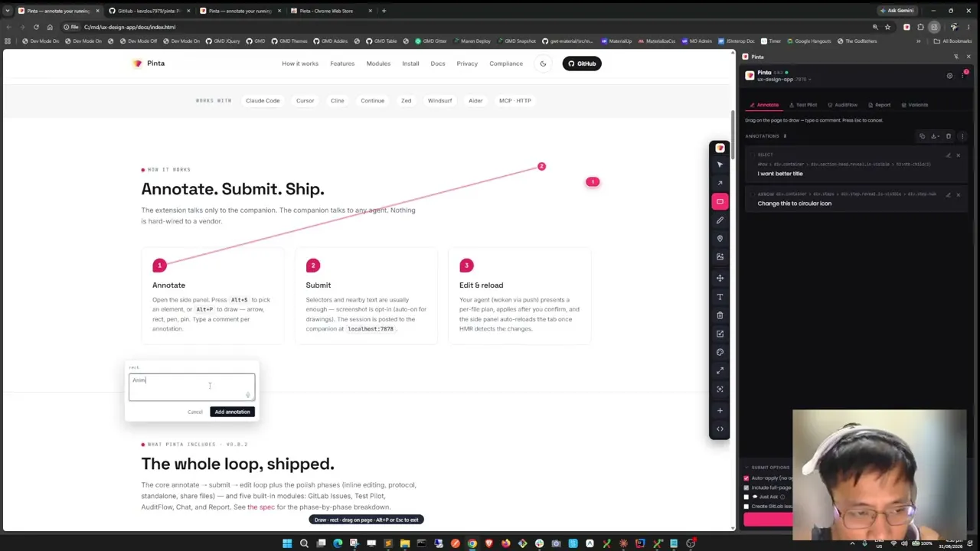Click the trash tool in Pinta toolbar
Screen dimensions: 980x551
[720, 315]
